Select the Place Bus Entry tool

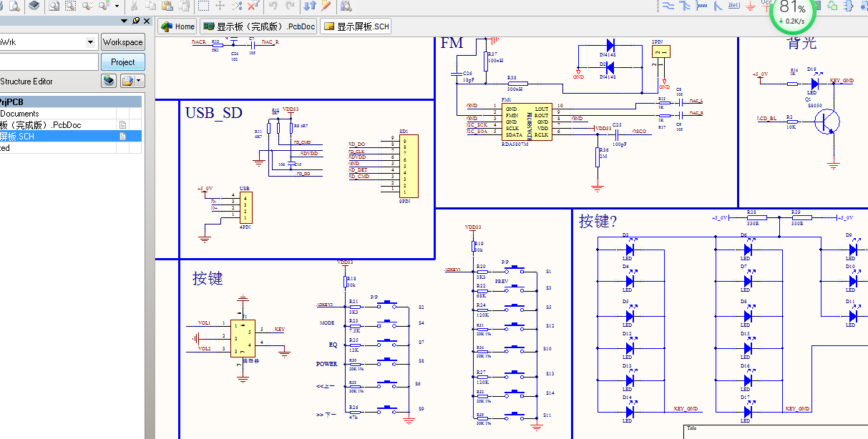718,6
